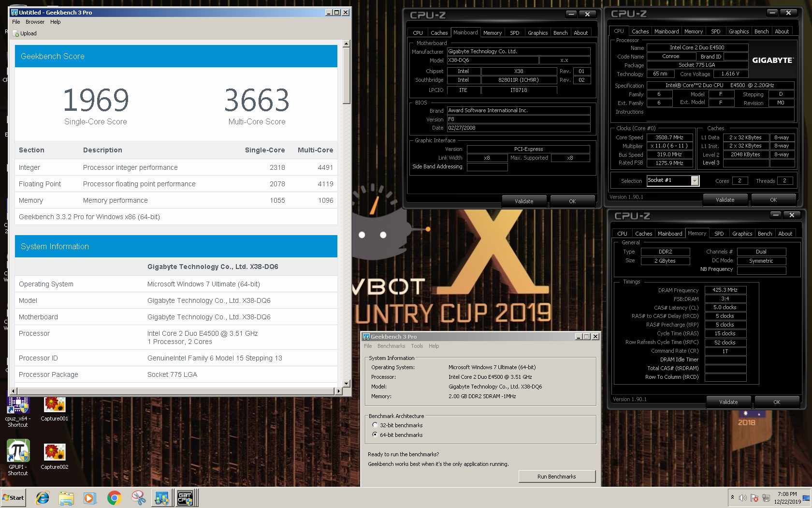Click Floating Point row in score table
This screenshot has width=812, height=508.
pos(176,184)
